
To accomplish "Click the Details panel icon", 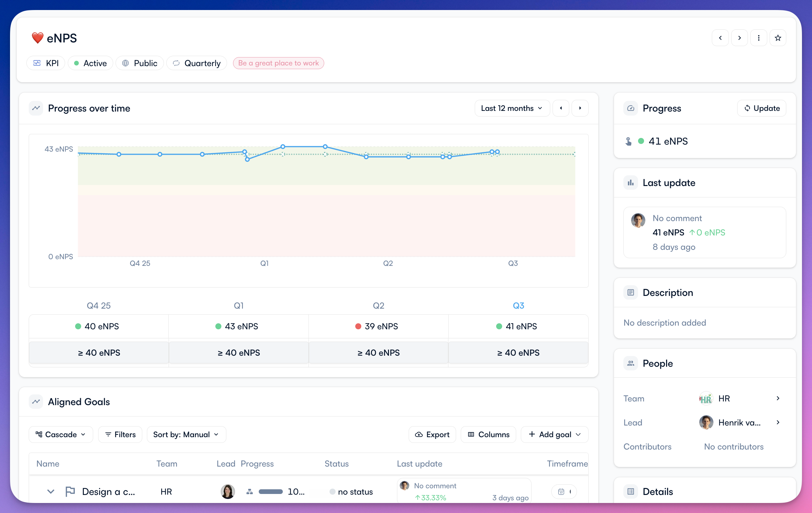I will [631, 491].
